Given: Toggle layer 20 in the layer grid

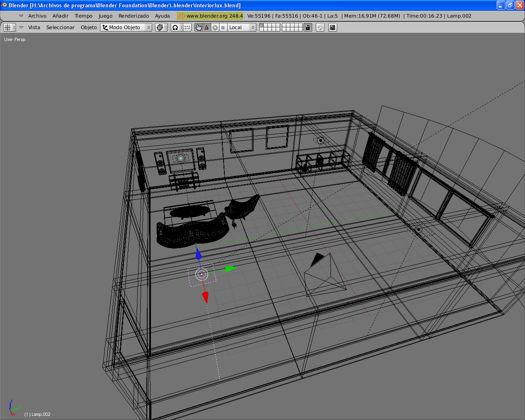Looking at the screenshot, I should point(301,30).
